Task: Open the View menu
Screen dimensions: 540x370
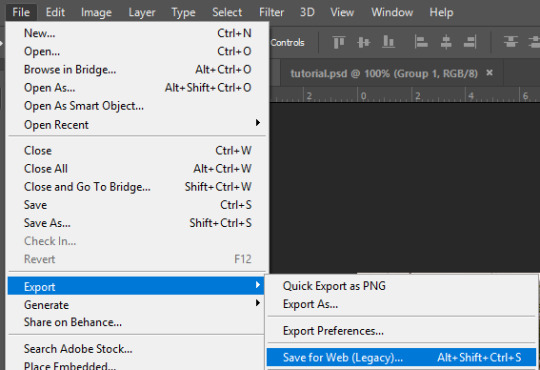Action: tap(342, 12)
